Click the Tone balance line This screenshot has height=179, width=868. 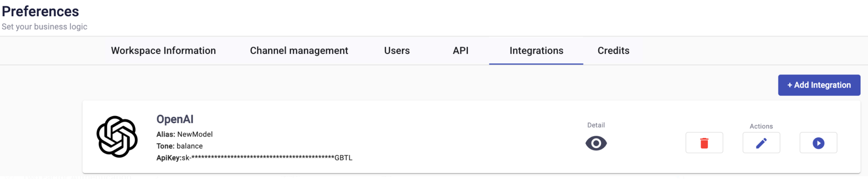180,146
